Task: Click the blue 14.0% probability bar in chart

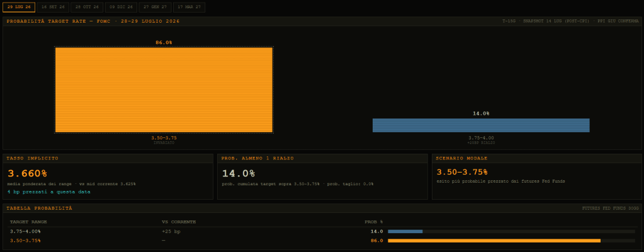Action: click(481, 125)
